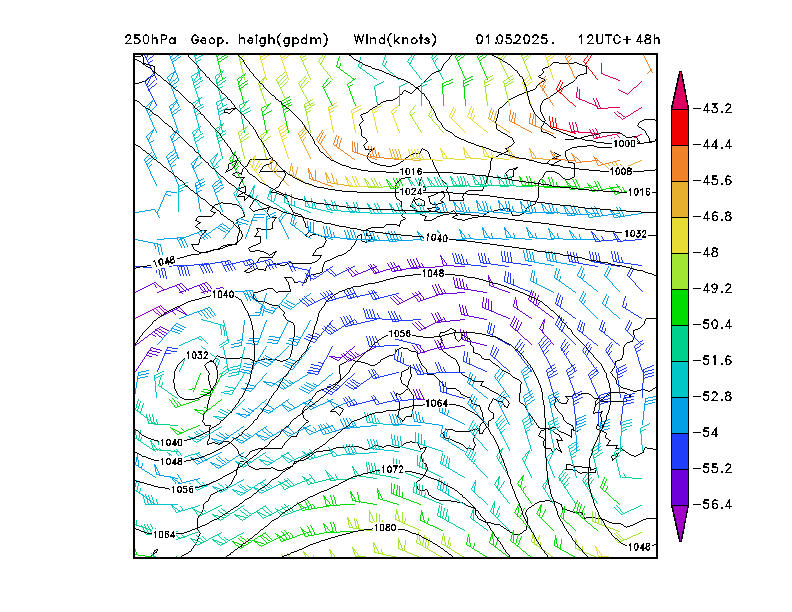The width and height of the screenshot is (792, 612).
Task: Select the -46.8 legend value
Action: coord(713,217)
